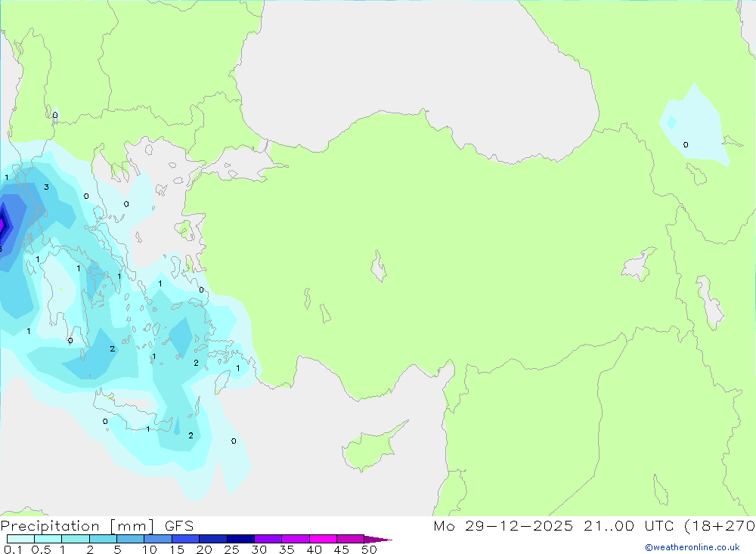756x554 pixels.
Task: Click the weatheronline.co.uk credit link
Action: click(x=692, y=547)
